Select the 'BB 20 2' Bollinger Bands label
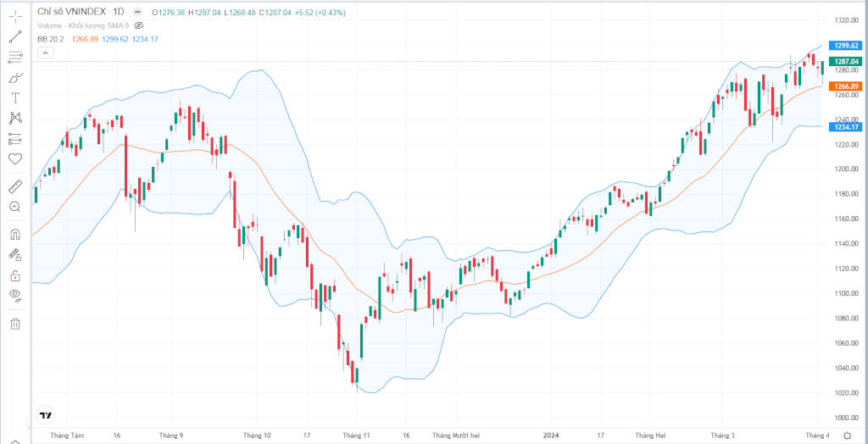The width and height of the screenshot is (868, 444). [51, 39]
